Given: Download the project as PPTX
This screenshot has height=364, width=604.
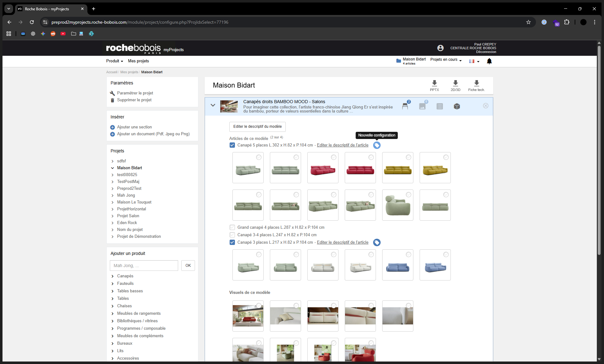Looking at the screenshot, I should coord(434,85).
